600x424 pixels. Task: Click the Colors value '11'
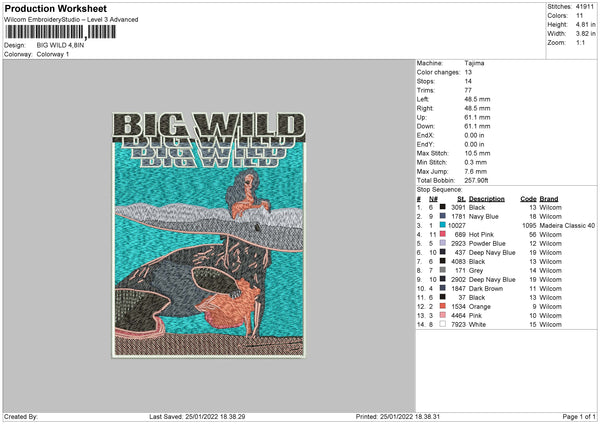click(579, 16)
